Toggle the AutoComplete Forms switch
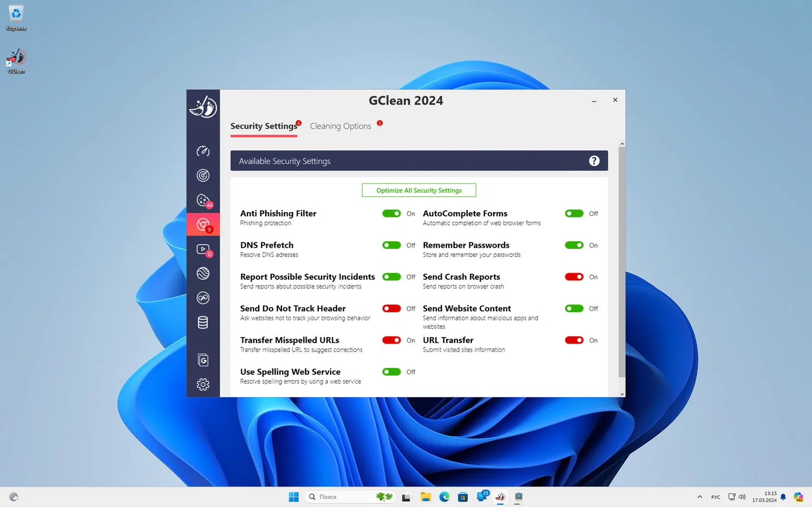The image size is (812, 507). click(574, 214)
